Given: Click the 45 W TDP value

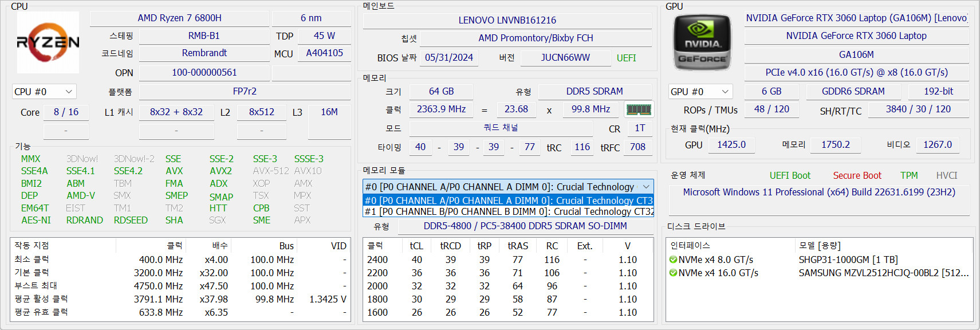Looking at the screenshot, I should [324, 36].
